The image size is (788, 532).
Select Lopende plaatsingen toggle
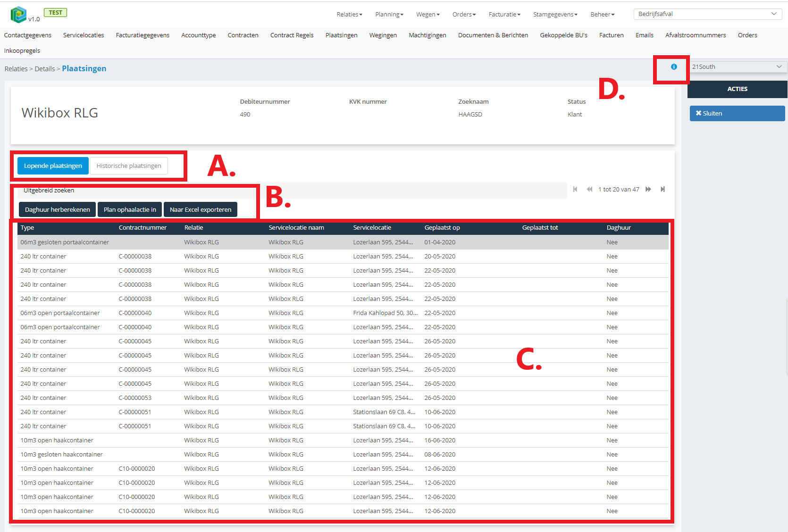(x=53, y=166)
